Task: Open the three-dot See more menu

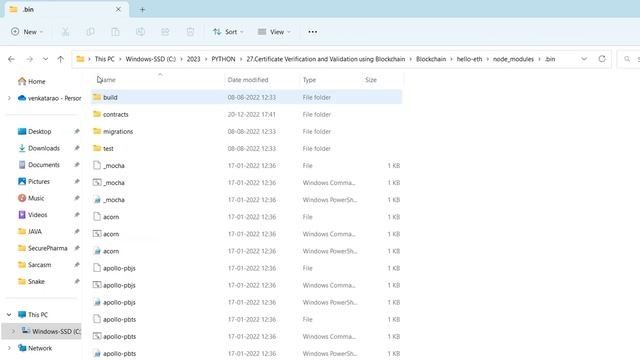Action: [313, 32]
